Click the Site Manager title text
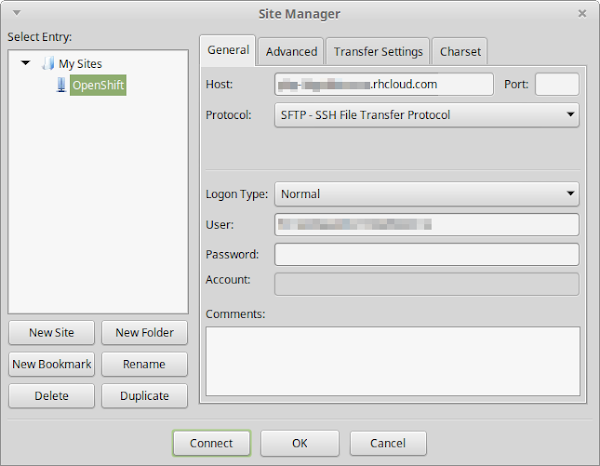Screen dimensions: 600x466 click(299, 14)
